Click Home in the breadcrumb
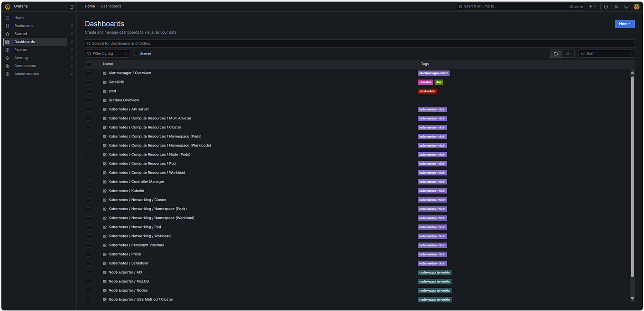The image size is (644, 311). pyautogui.click(x=90, y=6)
